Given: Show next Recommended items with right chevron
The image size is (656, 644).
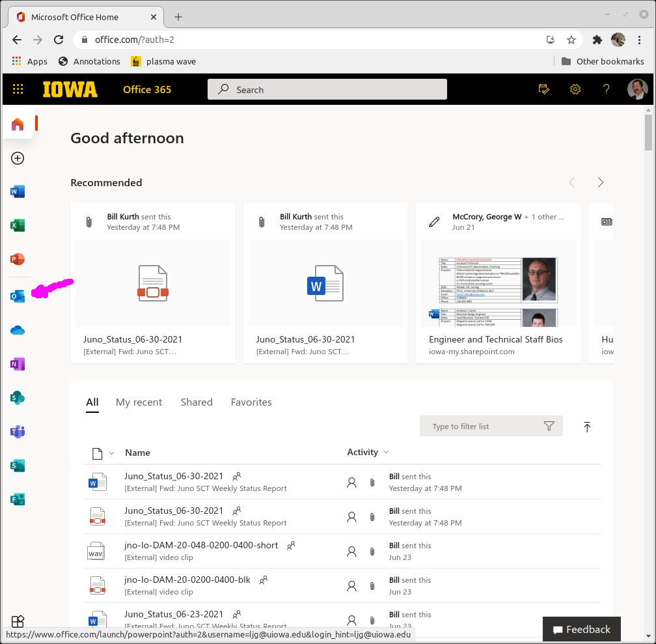Looking at the screenshot, I should pyautogui.click(x=600, y=182).
